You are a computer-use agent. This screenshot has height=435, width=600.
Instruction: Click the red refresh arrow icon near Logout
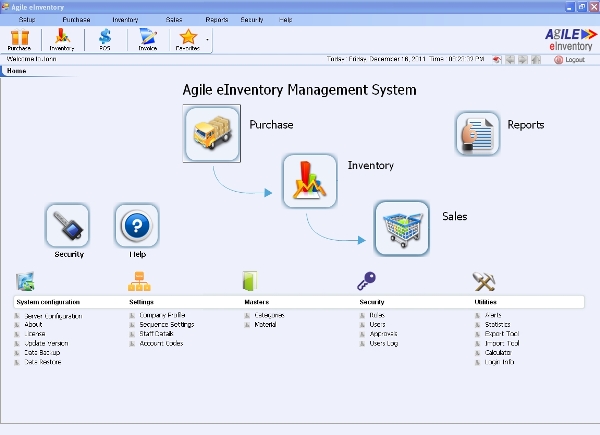(x=497, y=60)
